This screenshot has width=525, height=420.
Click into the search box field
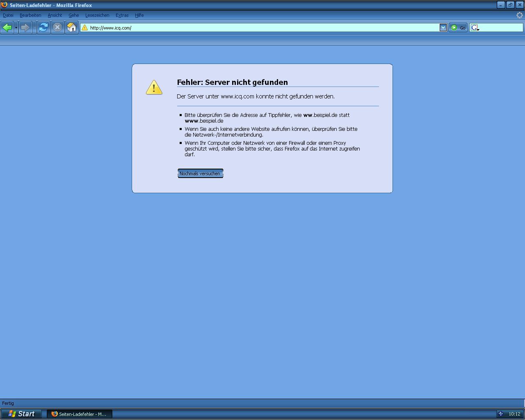501,27
